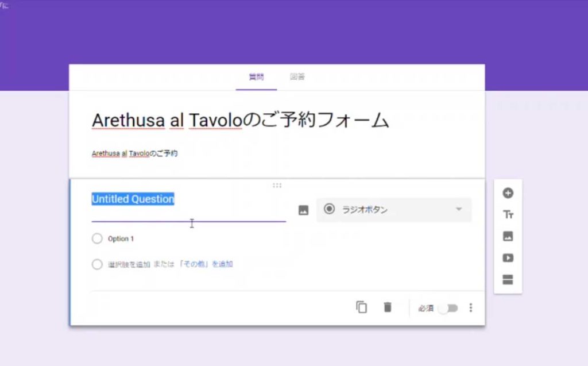This screenshot has width=588, height=366.
Task: Add a new section to the form
Action: [x=508, y=280]
